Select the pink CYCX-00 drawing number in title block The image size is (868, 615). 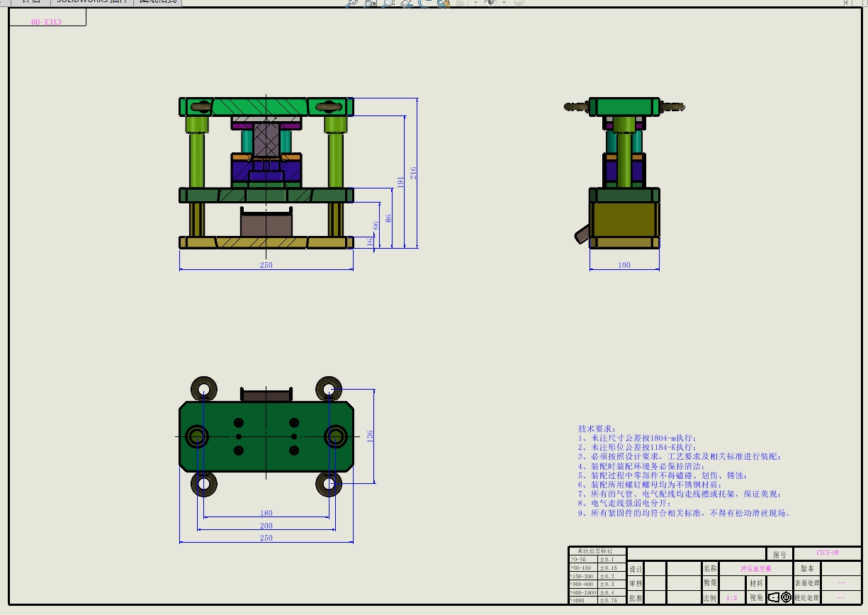[828, 553]
